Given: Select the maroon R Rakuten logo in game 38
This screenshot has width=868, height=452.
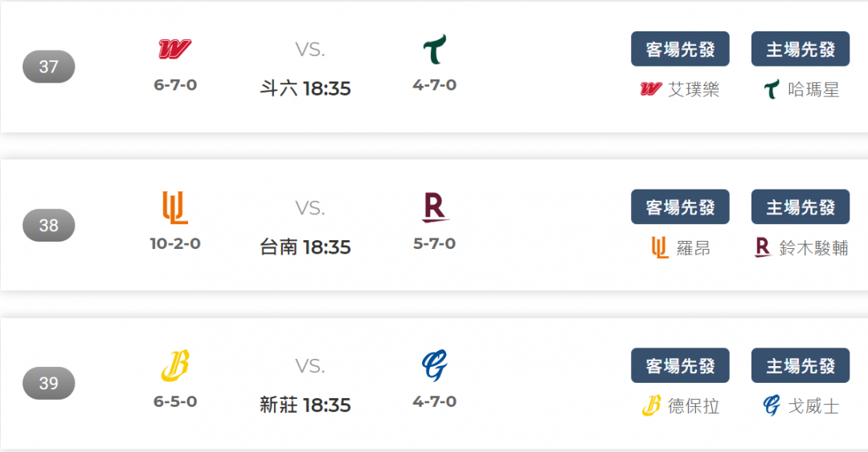Looking at the screenshot, I should pyautogui.click(x=435, y=207).
